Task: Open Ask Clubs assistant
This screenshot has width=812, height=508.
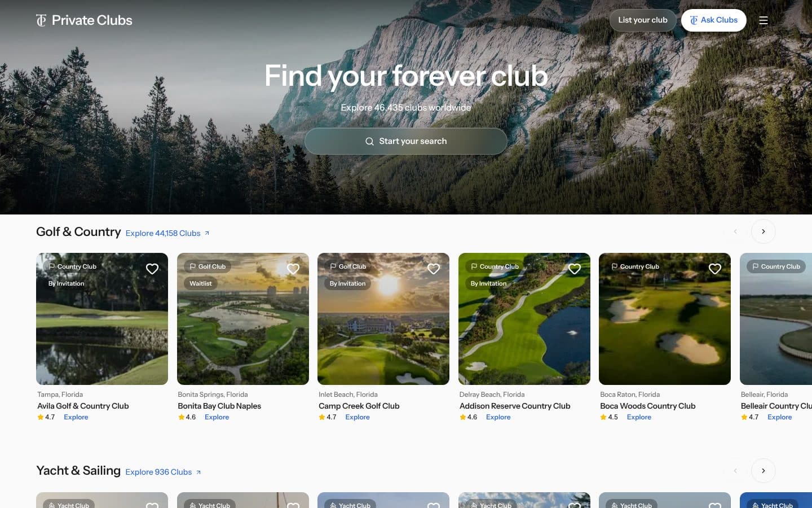Action: click(x=714, y=20)
